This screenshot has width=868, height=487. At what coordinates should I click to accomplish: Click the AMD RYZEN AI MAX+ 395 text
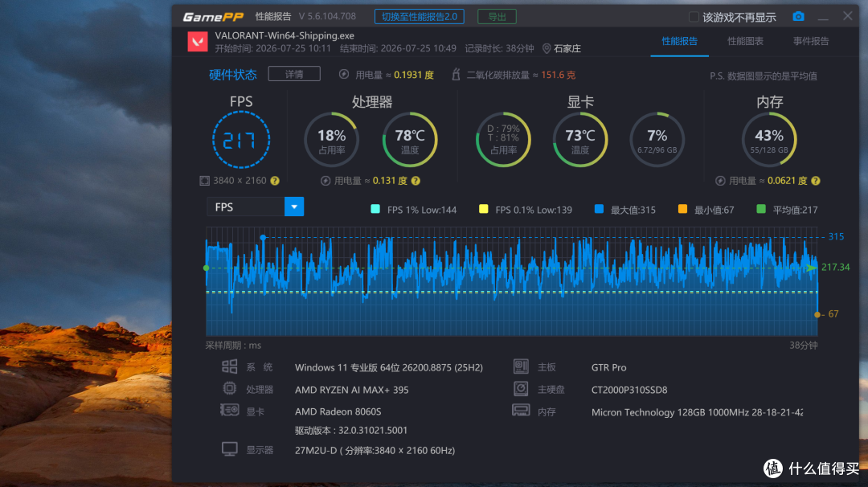[351, 390]
